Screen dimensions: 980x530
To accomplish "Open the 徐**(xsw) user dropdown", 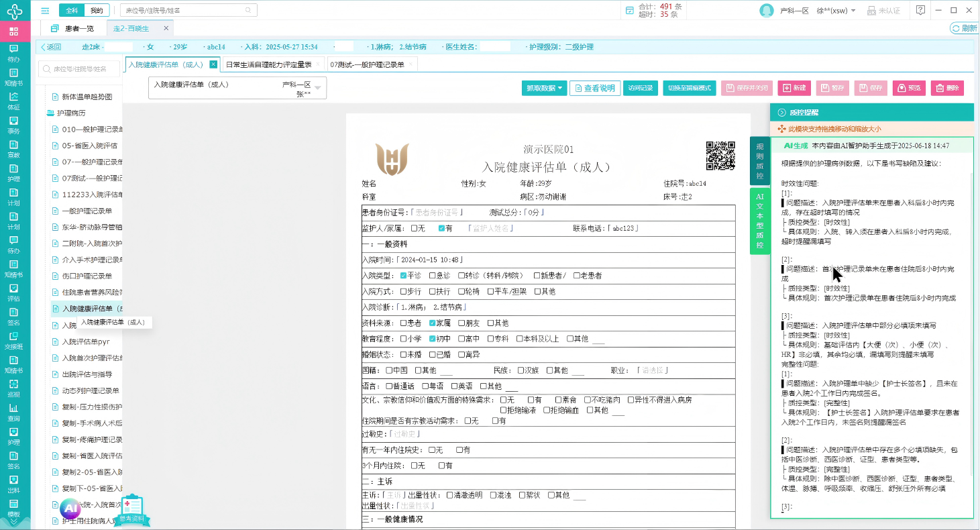I will (x=836, y=11).
